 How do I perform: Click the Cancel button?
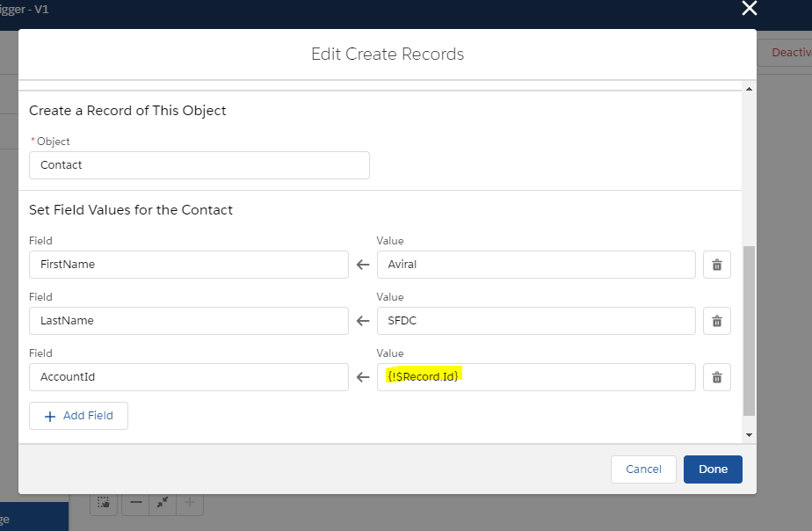click(x=643, y=469)
